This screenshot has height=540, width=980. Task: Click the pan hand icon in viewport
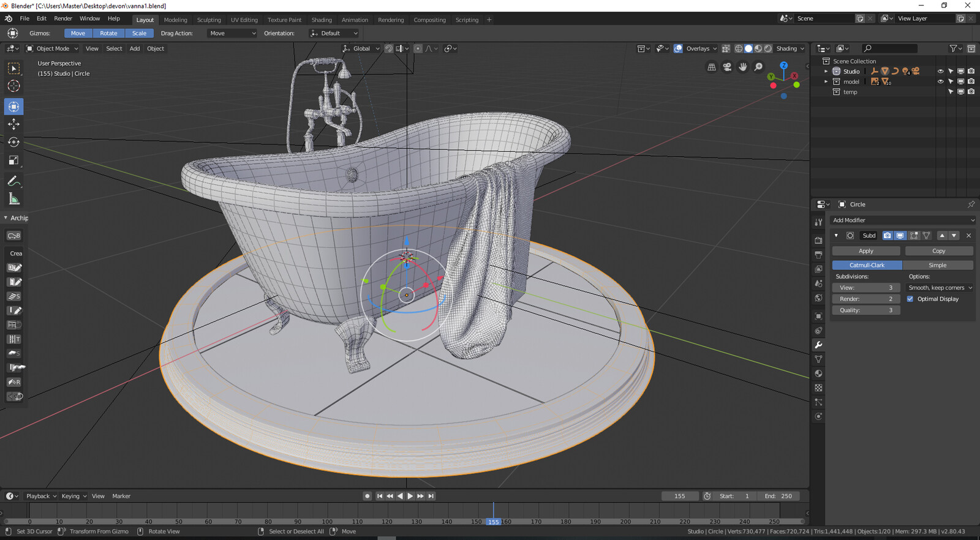point(743,67)
